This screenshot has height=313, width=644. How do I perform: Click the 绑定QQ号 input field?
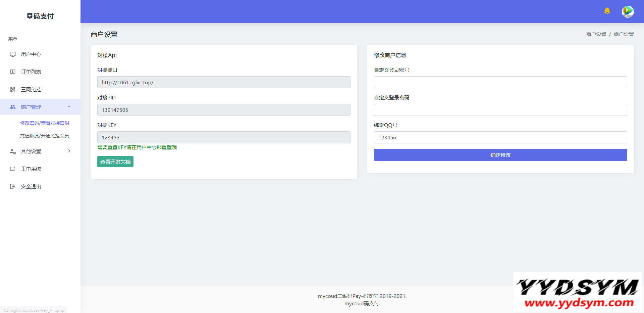[500, 137]
